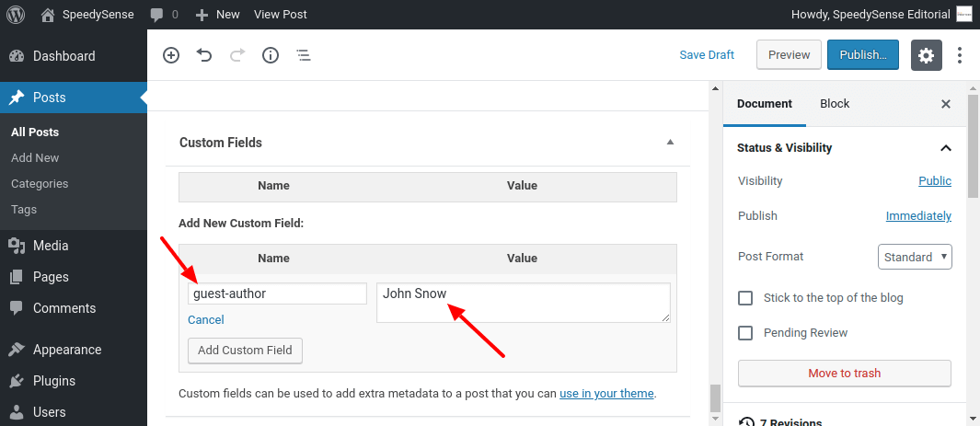
Task: Open the Post Format dropdown
Action: tap(915, 257)
